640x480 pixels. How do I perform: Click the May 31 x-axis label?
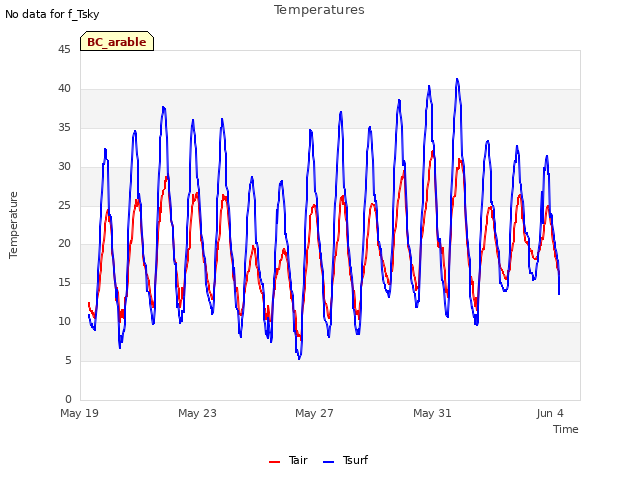tap(432, 413)
